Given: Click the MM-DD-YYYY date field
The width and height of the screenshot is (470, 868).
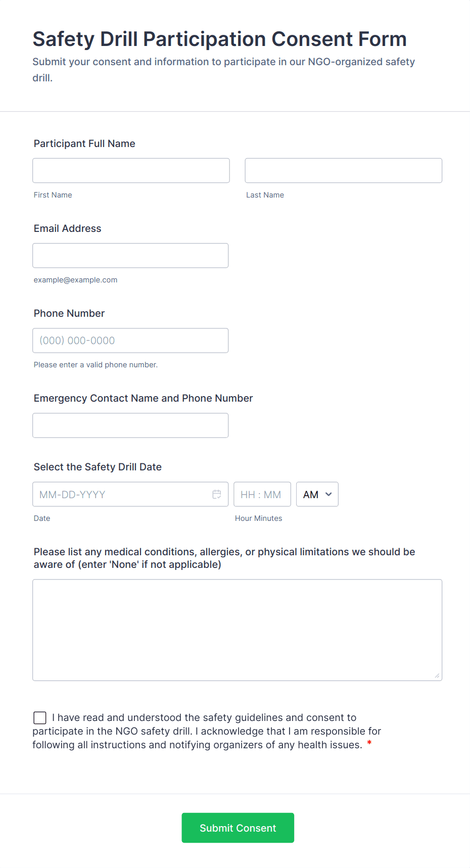Looking at the screenshot, I should point(121,494).
